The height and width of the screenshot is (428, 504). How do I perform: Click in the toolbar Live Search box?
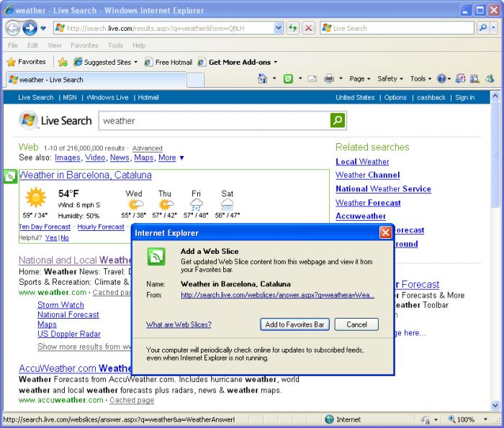point(397,28)
